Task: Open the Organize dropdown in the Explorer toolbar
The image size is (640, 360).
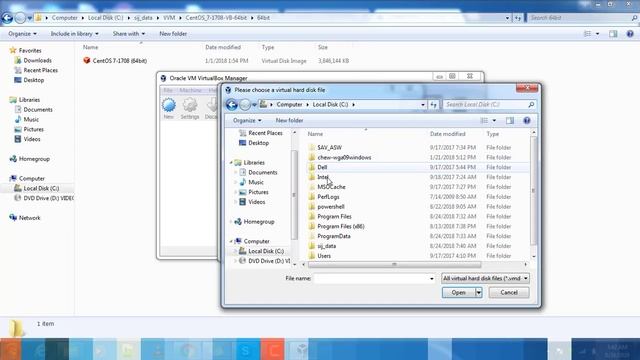Action: pos(22,34)
